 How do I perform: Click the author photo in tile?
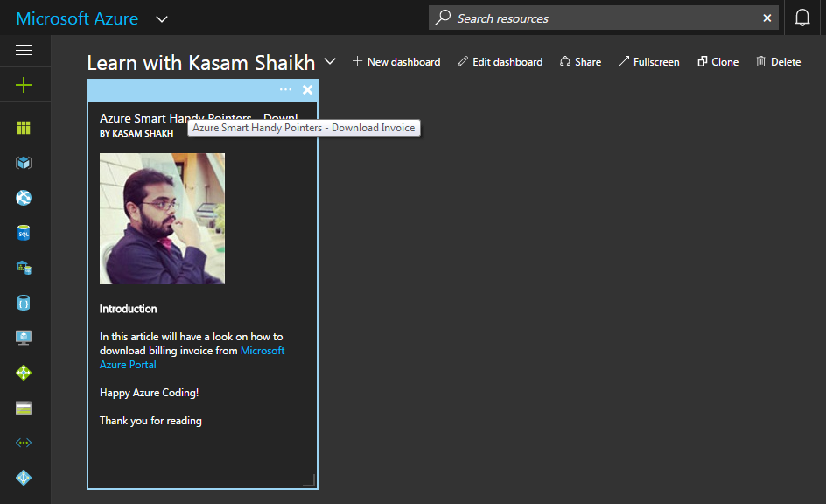[x=162, y=219]
